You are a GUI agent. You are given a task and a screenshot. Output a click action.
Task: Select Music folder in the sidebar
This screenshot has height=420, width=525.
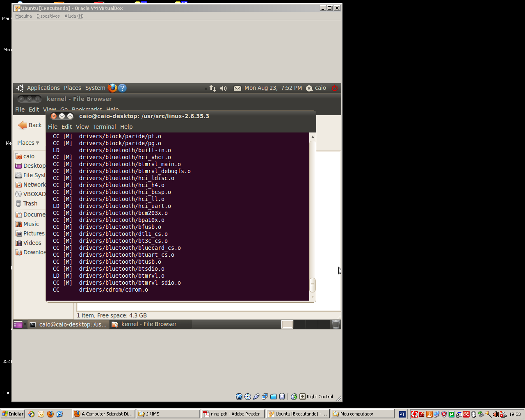click(31, 224)
